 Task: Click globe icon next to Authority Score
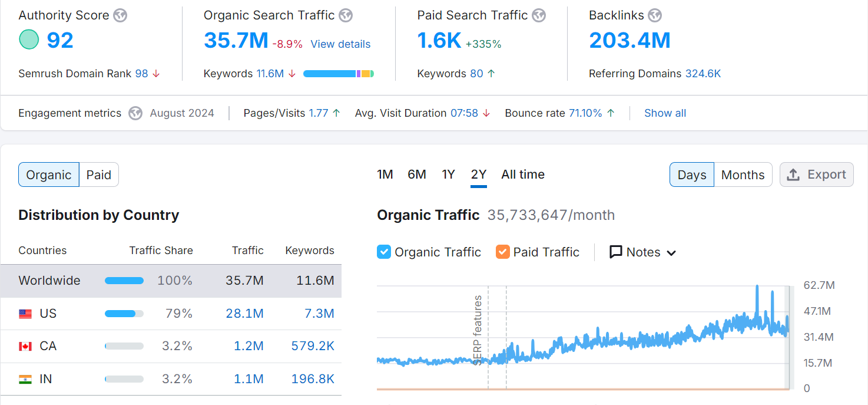pyautogui.click(x=120, y=15)
